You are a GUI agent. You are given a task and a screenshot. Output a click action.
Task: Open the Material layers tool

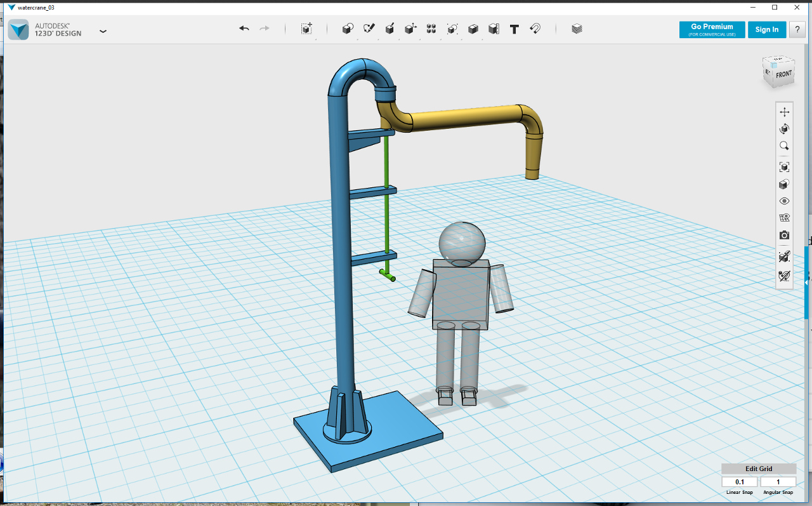tap(577, 29)
